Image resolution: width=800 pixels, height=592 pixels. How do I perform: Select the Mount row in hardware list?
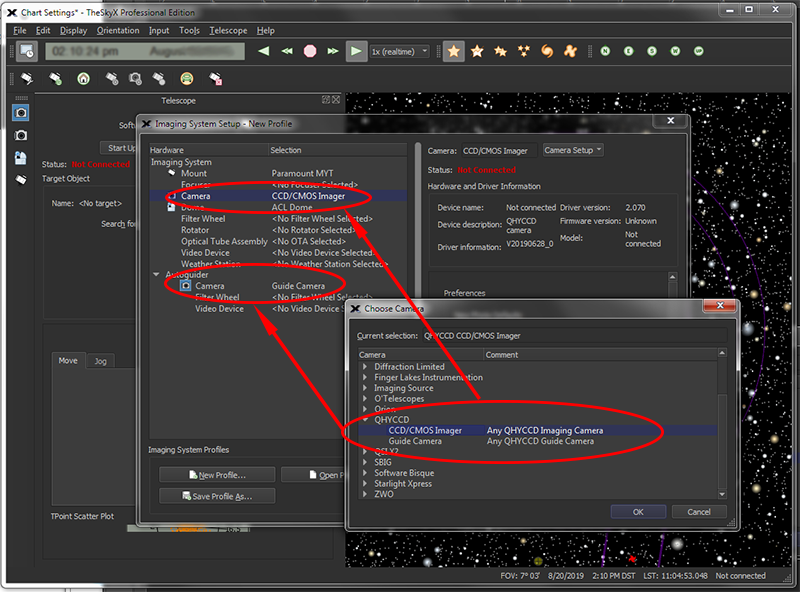click(278, 174)
